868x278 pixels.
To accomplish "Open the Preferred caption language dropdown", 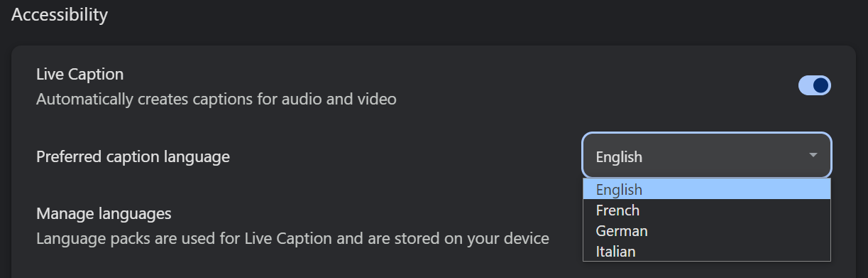I will [707, 156].
